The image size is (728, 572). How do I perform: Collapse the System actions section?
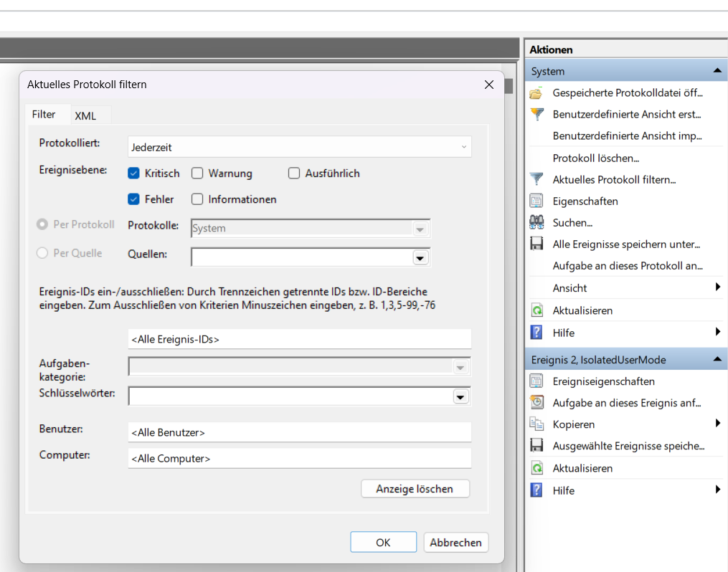pyautogui.click(x=717, y=71)
